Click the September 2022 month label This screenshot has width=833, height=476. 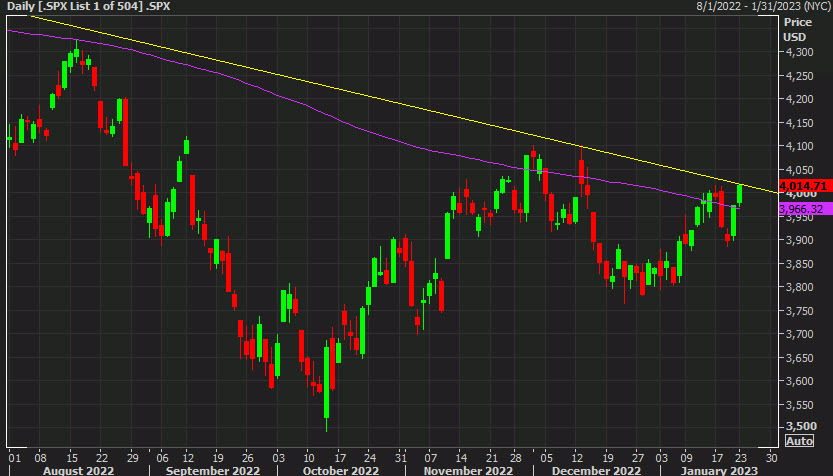[213, 471]
